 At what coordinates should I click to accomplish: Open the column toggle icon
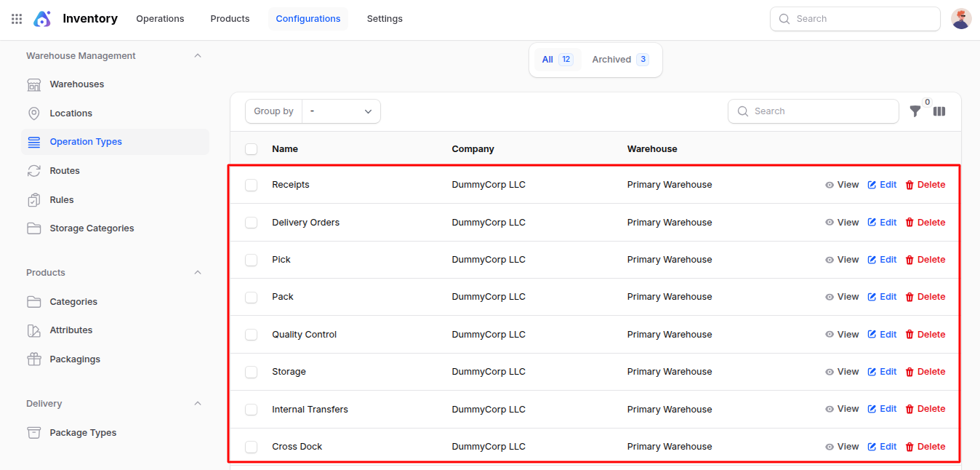pyautogui.click(x=939, y=111)
